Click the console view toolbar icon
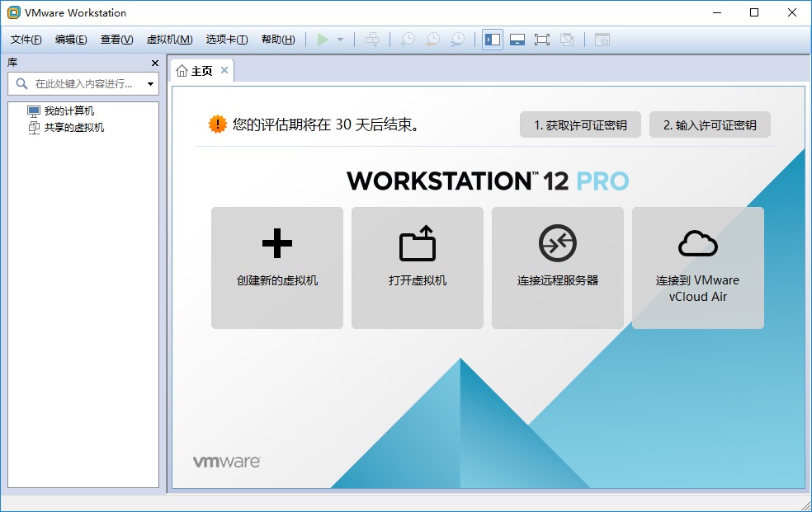 pos(602,40)
